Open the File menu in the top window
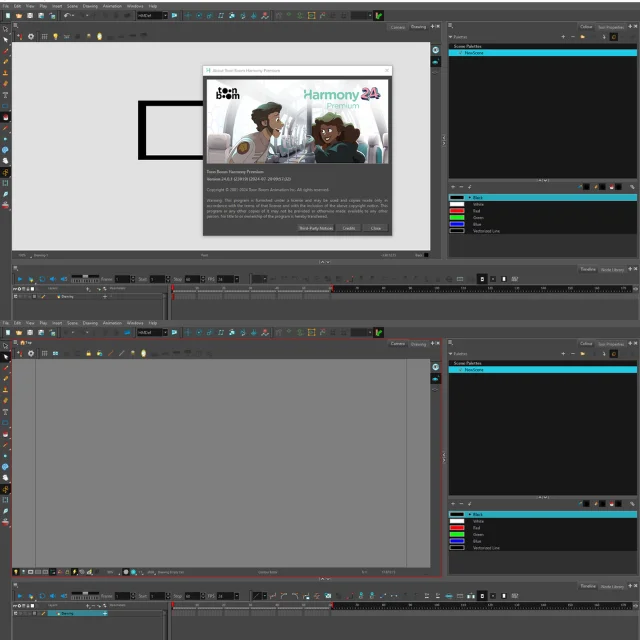Image resolution: width=640 pixels, height=640 pixels. pos(6,5)
